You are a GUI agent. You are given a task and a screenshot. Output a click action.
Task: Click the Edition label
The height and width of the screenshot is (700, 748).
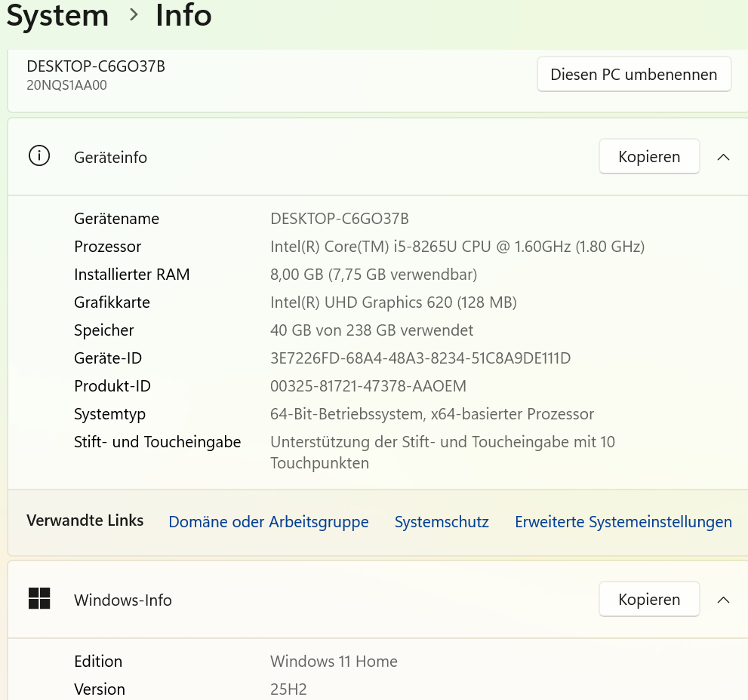[x=98, y=661]
